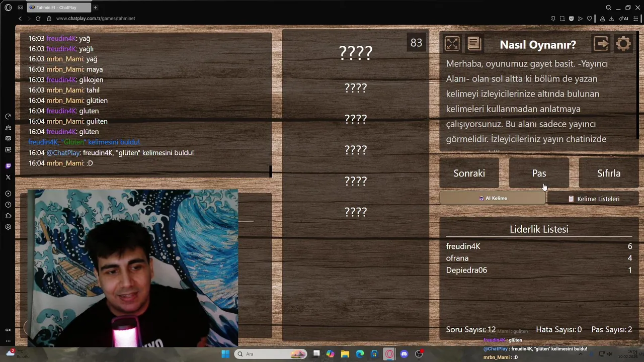
Task: Click the Windows taskbar search box
Action: [271, 354]
